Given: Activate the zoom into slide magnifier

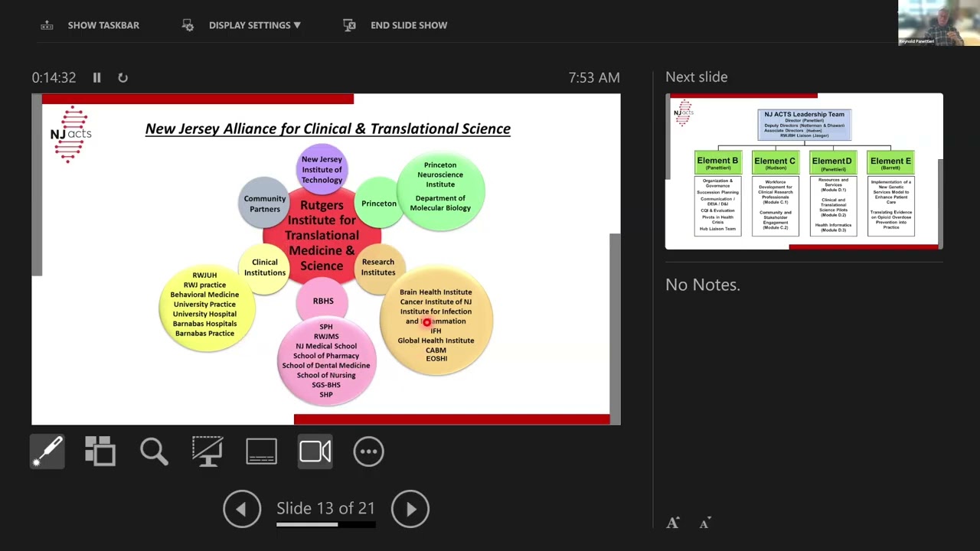Looking at the screenshot, I should (x=154, y=452).
